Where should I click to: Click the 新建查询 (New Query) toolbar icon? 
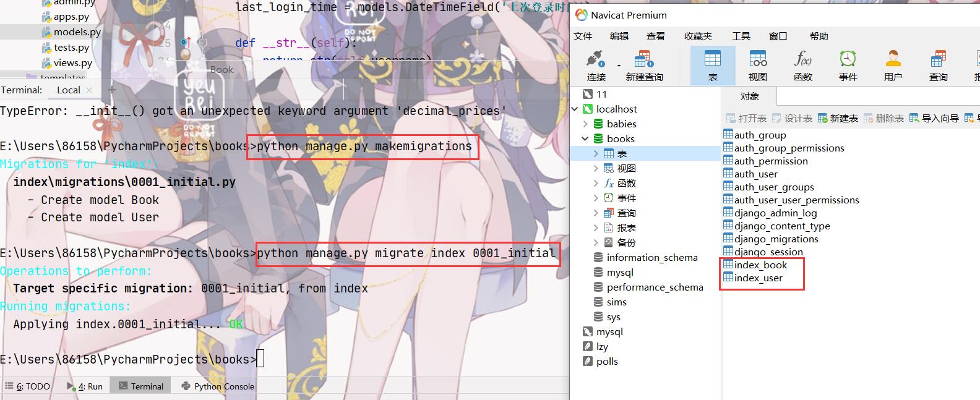coord(644,66)
